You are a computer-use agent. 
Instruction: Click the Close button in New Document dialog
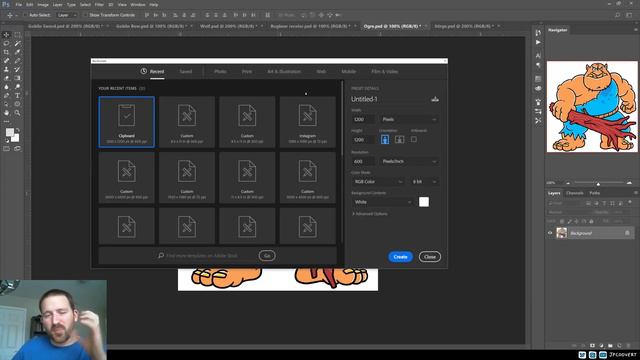[430, 257]
